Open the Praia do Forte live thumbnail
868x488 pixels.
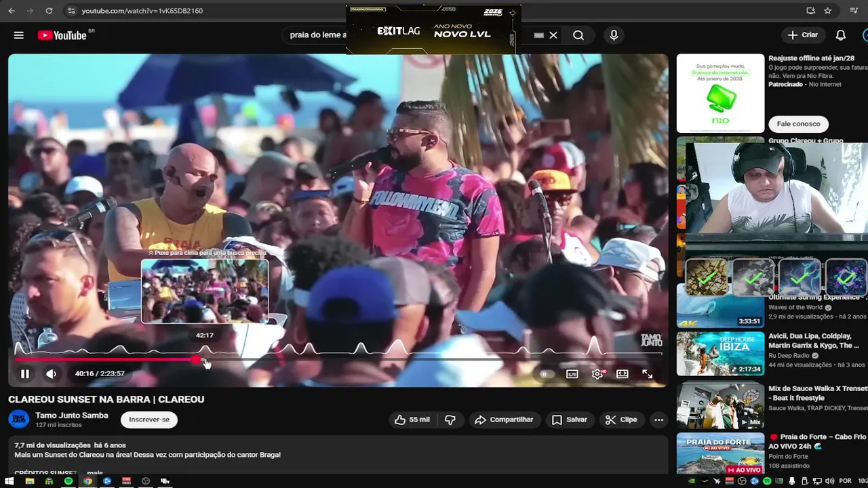pyautogui.click(x=720, y=454)
